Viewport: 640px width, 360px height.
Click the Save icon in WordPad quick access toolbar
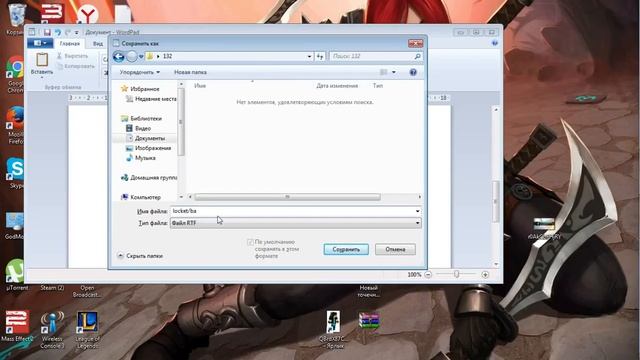pyautogui.click(x=47, y=32)
